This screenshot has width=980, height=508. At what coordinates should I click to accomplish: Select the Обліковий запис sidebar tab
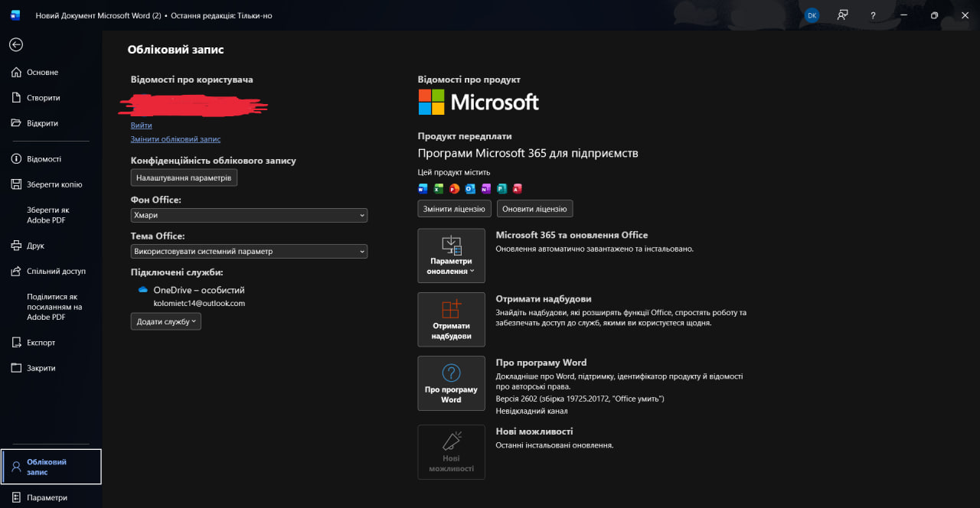51,467
